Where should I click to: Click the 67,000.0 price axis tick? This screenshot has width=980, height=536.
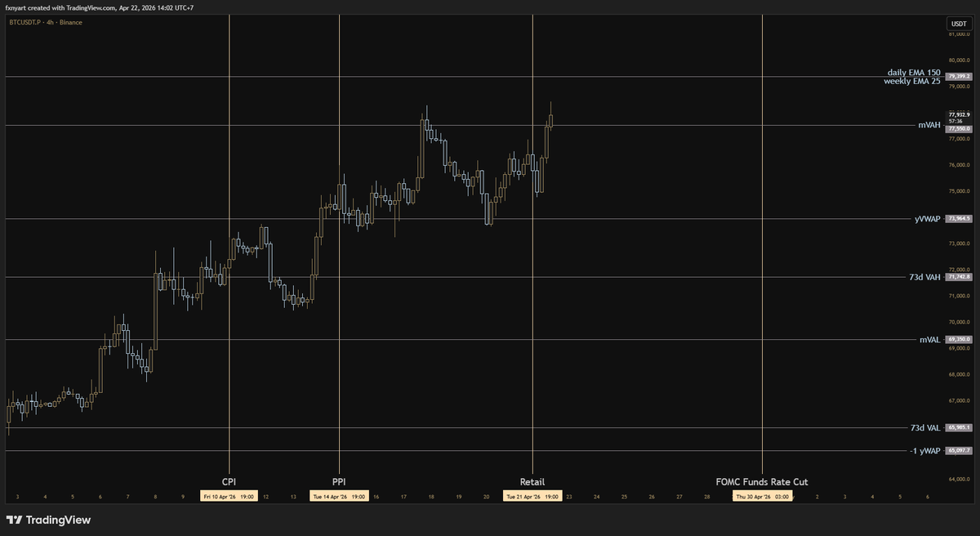(960, 401)
